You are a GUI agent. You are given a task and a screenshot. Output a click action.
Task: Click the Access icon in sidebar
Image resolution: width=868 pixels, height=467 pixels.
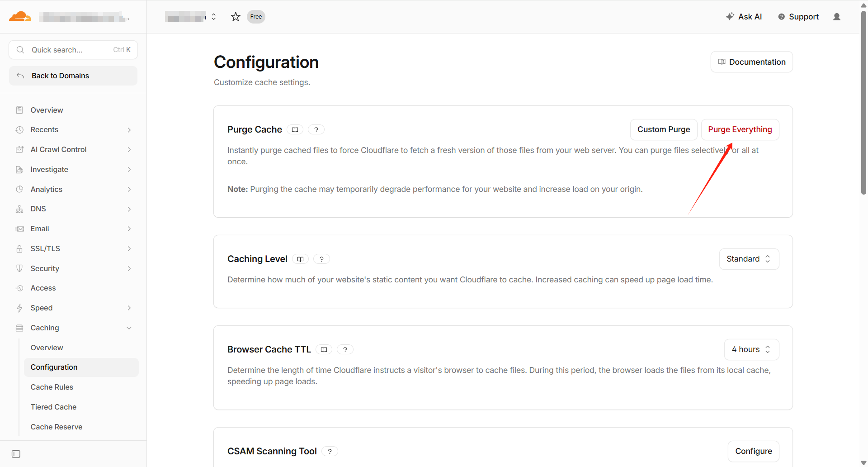point(19,288)
